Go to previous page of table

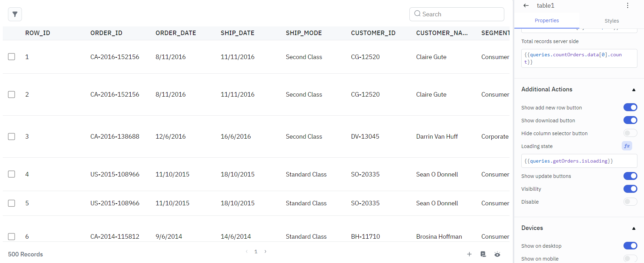(246, 252)
